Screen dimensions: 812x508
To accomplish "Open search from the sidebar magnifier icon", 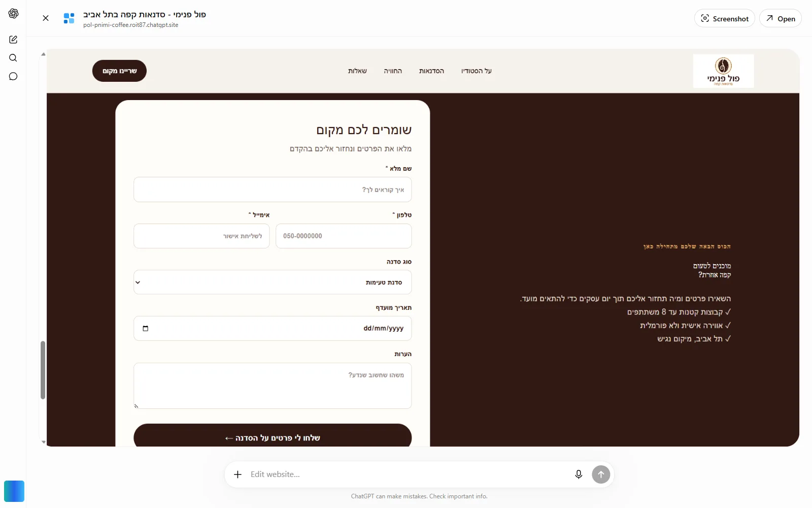I will [13, 58].
